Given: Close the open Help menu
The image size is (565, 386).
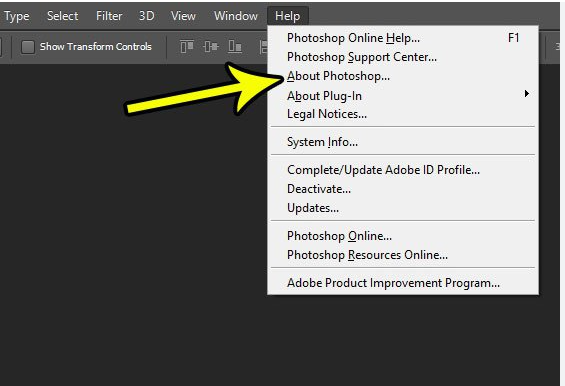Looking at the screenshot, I should (288, 16).
